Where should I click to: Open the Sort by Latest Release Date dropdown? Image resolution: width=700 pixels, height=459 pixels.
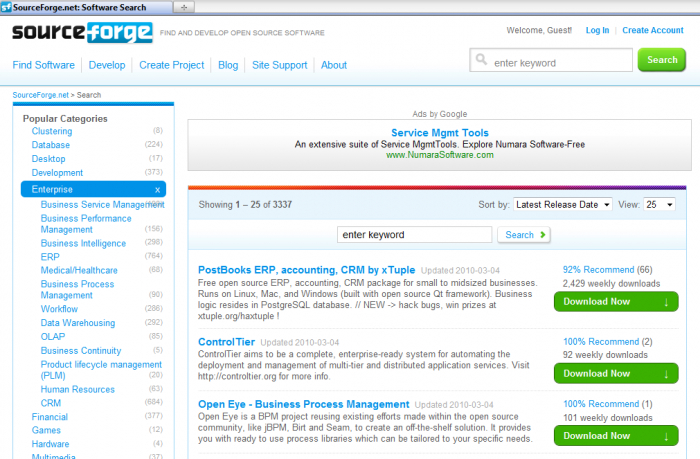pyautogui.click(x=562, y=204)
